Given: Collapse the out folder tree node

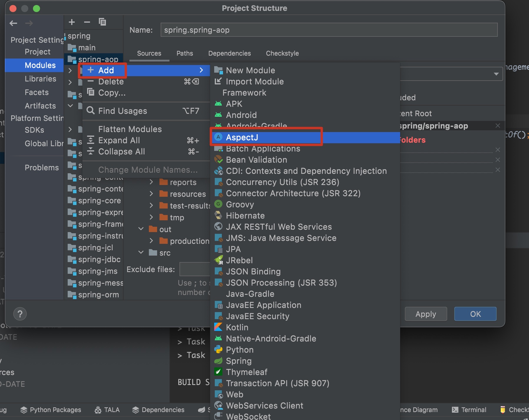Looking at the screenshot, I should [x=141, y=229].
